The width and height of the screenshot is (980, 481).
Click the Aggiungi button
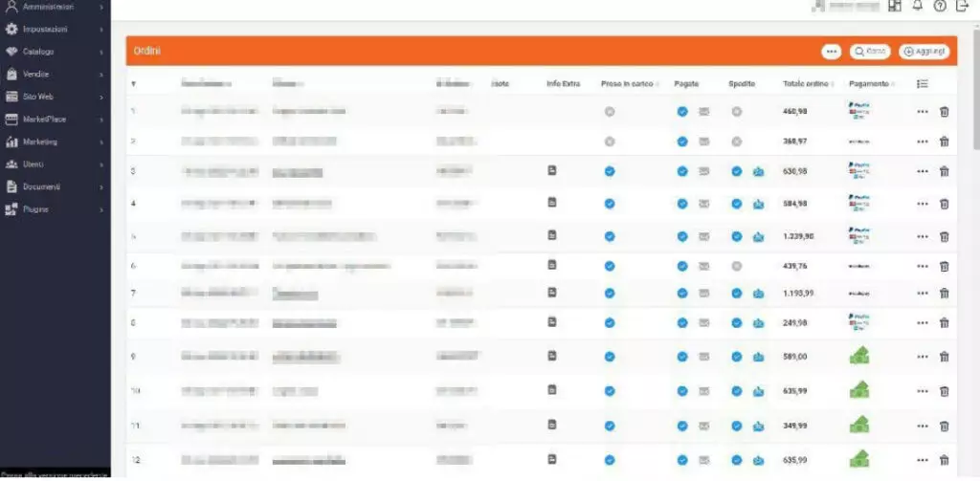(924, 52)
